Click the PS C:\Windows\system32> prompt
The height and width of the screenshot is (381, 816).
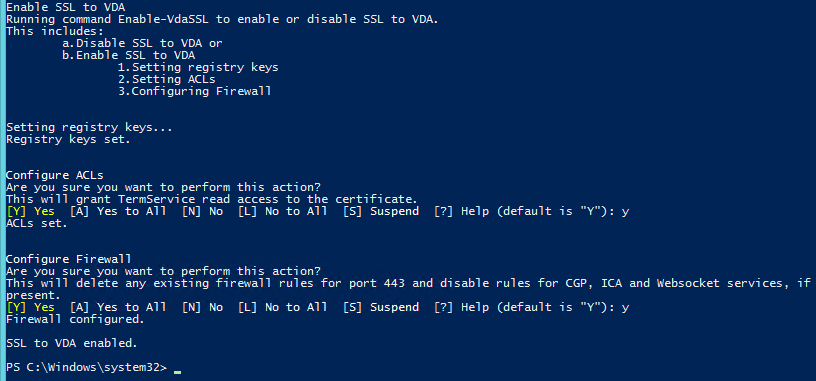click(x=87, y=367)
